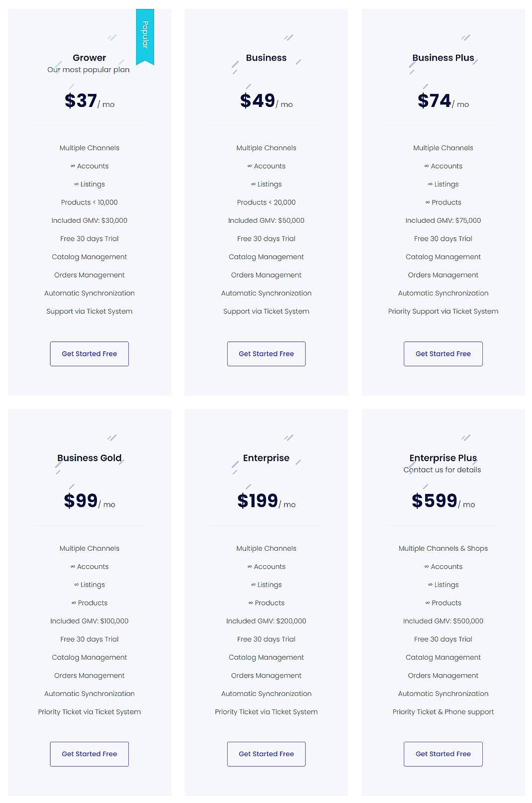The height and width of the screenshot is (803, 532).
Task: Click the Enterprise plan title
Action: tap(266, 458)
